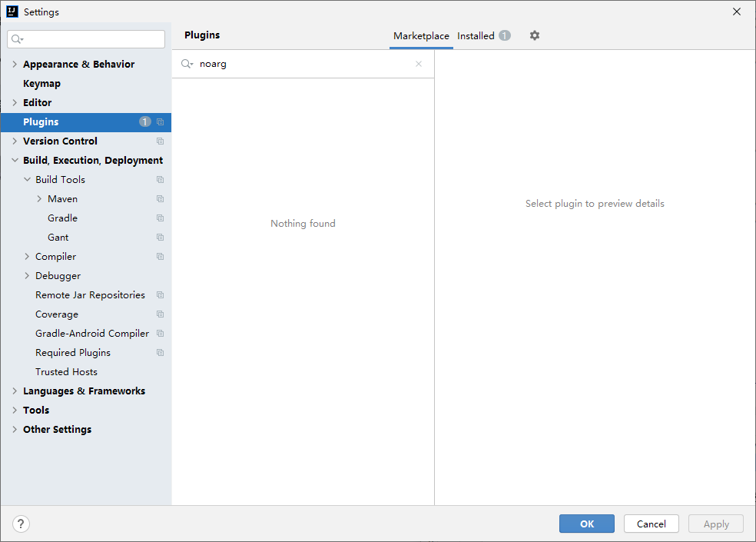This screenshot has height=542, width=756.
Task: Click the Plugins heading text
Action: point(202,35)
